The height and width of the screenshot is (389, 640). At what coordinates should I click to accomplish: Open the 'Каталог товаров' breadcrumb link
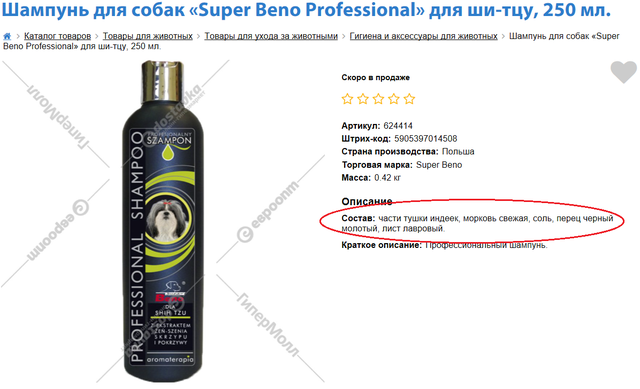pyautogui.click(x=57, y=36)
